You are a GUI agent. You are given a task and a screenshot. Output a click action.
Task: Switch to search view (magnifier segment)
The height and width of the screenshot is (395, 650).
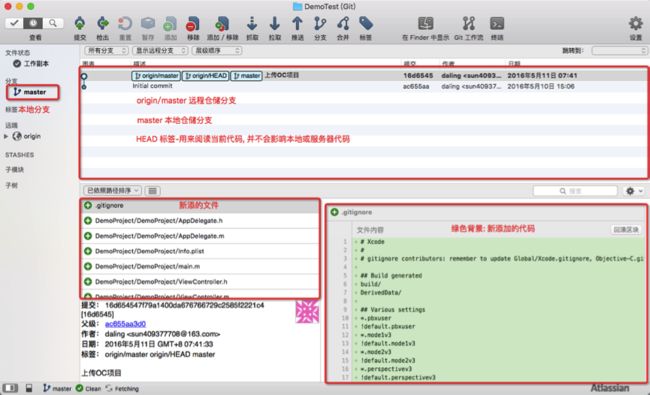[x=53, y=23]
